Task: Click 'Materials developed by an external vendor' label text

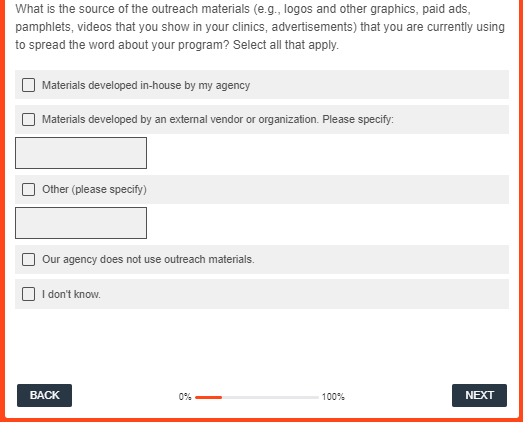Action: click(x=217, y=119)
